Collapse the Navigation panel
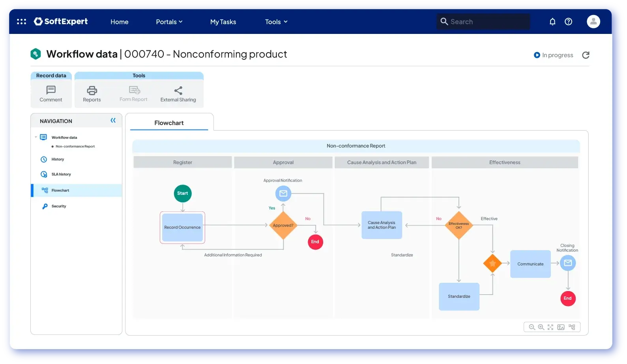Viewport: 627px width, 364px height. pyautogui.click(x=113, y=121)
